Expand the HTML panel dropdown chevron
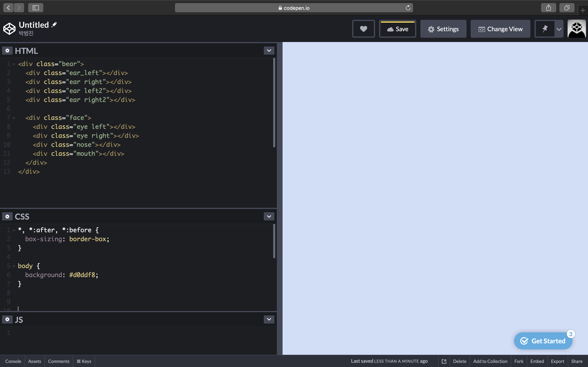This screenshot has width=588, height=367. pyautogui.click(x=269, y=51)
